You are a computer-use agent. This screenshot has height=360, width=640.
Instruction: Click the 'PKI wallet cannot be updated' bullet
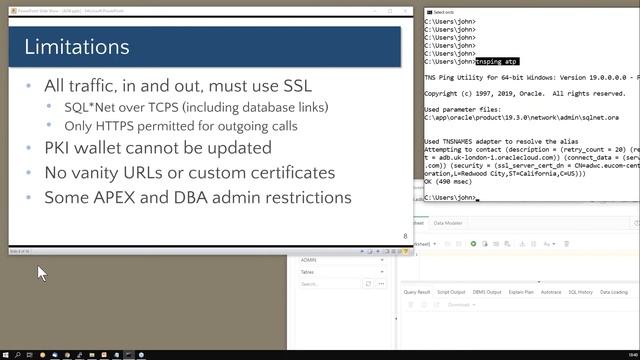158,148
